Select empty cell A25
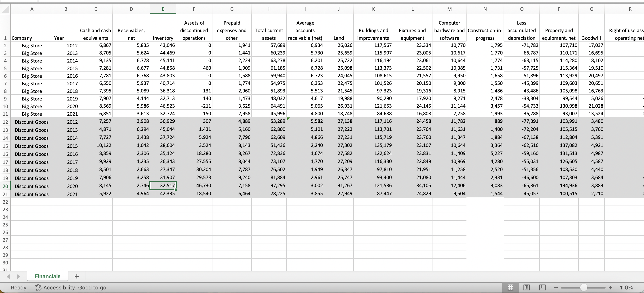 click(32, 225)
